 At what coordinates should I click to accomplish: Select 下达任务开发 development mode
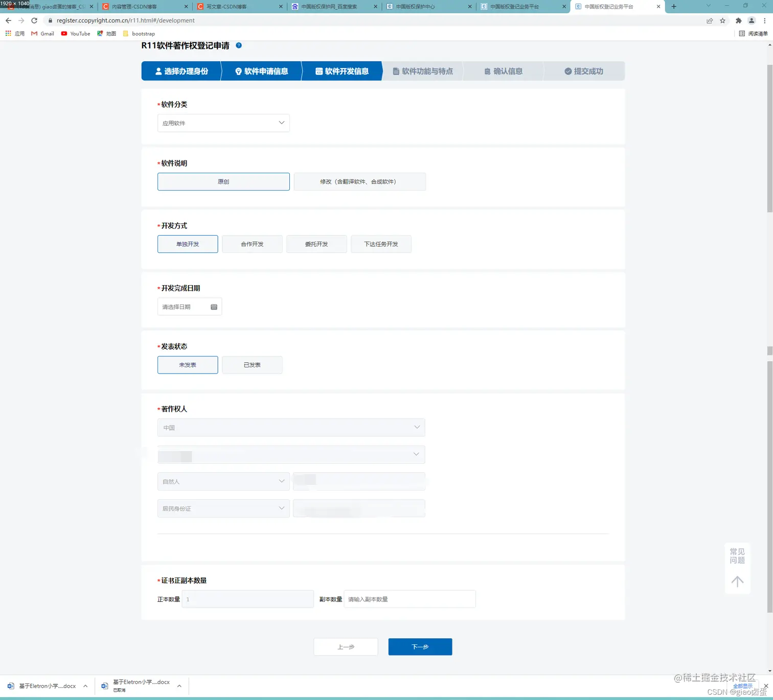coord(381,244)
